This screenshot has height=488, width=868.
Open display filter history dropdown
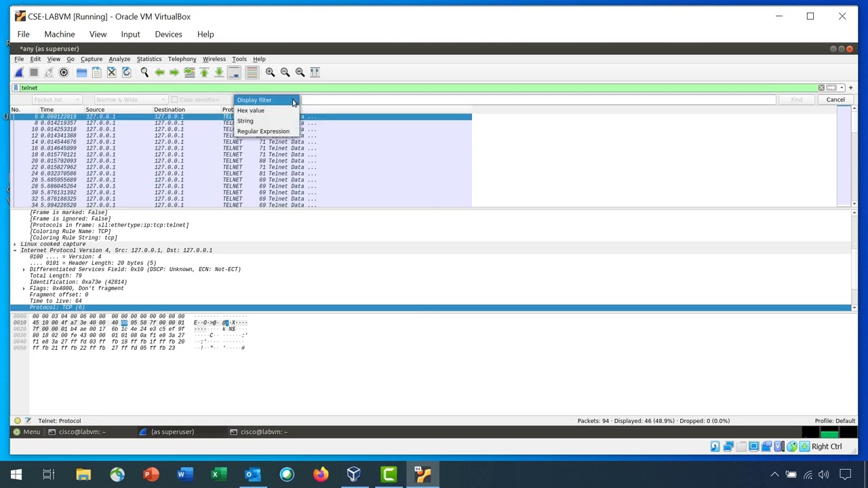tap(842, 87)
